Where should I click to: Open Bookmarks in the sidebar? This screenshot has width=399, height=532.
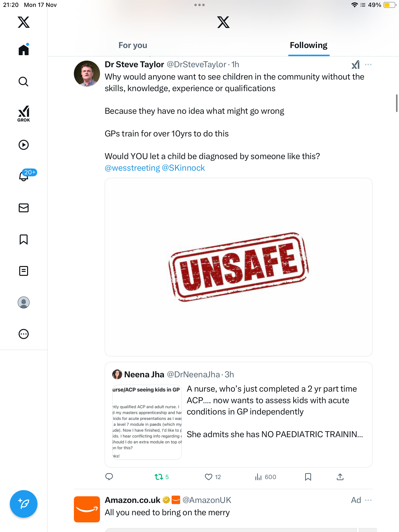click(24, 239)
